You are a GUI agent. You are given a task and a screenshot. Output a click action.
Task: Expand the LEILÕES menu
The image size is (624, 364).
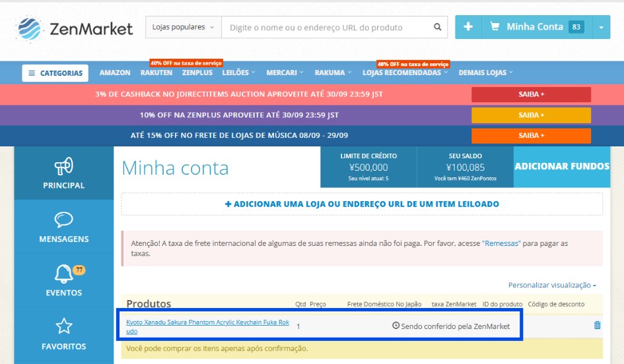coord(238,73)
